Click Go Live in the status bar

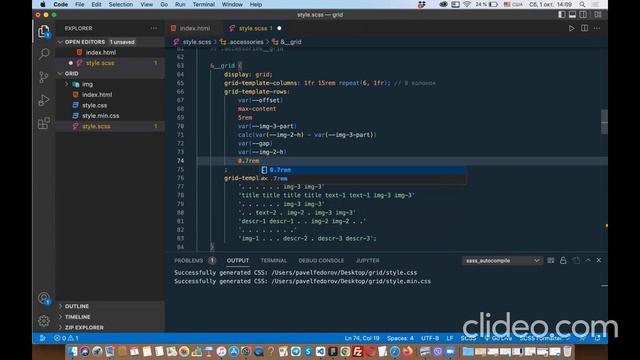click(x=498, y=338)
